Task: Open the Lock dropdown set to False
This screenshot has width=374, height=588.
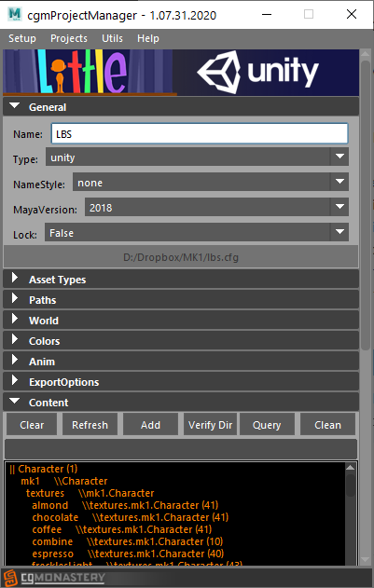Action: click(x=197, y=232)
